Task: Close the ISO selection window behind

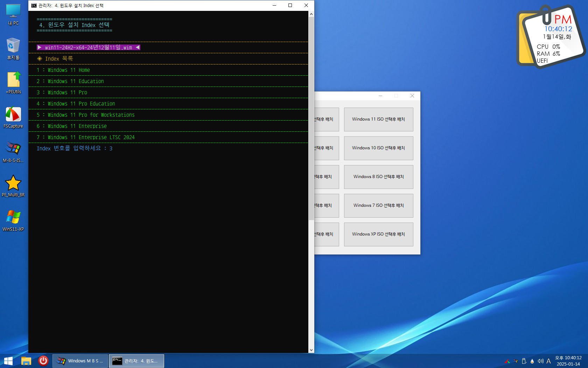Action: pyautogui.click(x=412, y=96)
